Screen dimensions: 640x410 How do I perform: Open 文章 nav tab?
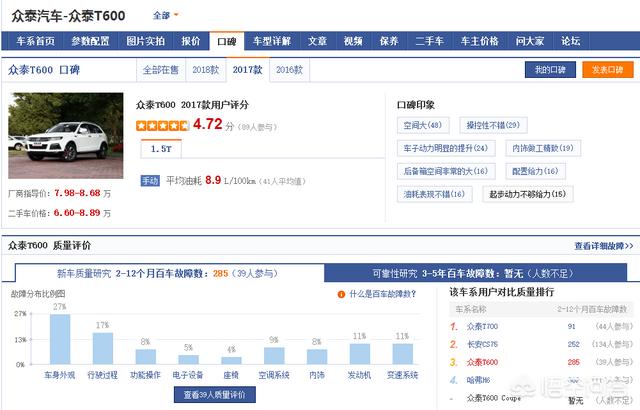click(317, 41)
